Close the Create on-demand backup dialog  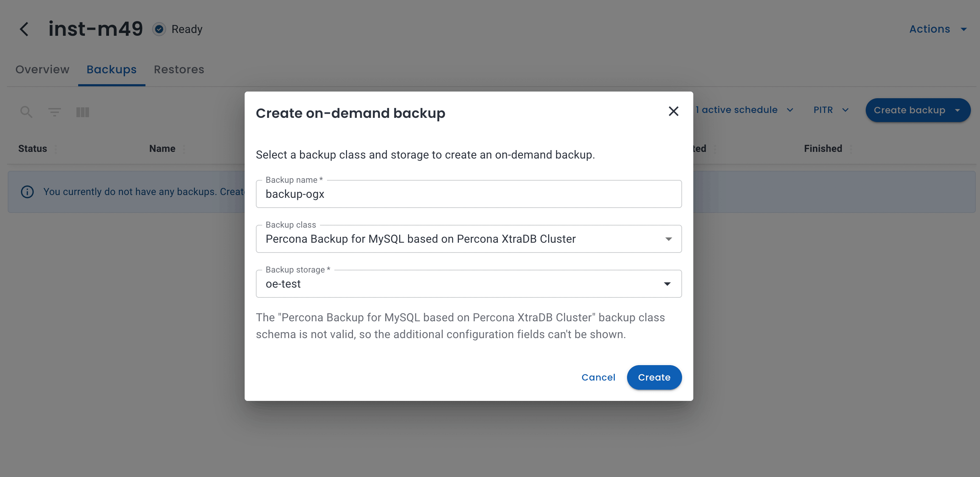coord(673,111)
